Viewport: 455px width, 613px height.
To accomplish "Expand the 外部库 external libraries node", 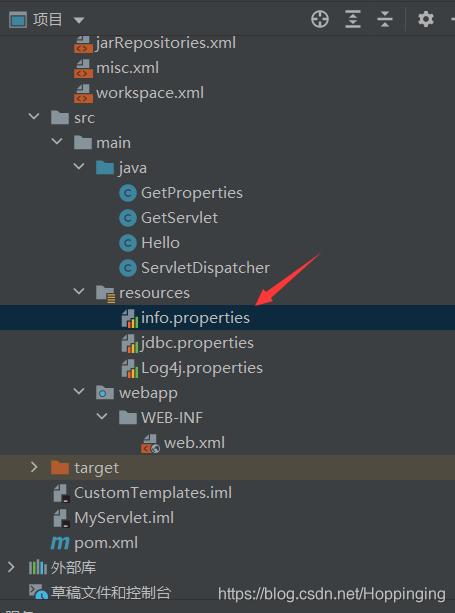I will tap(11, 567).
